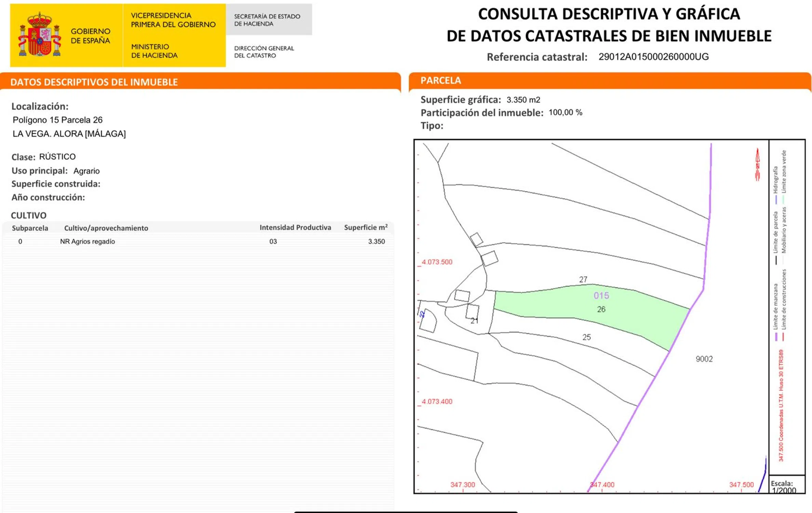Viewport: 812px width, 513px height.
Task: Click parcel number 27 label on map
Action: [583, 279]
